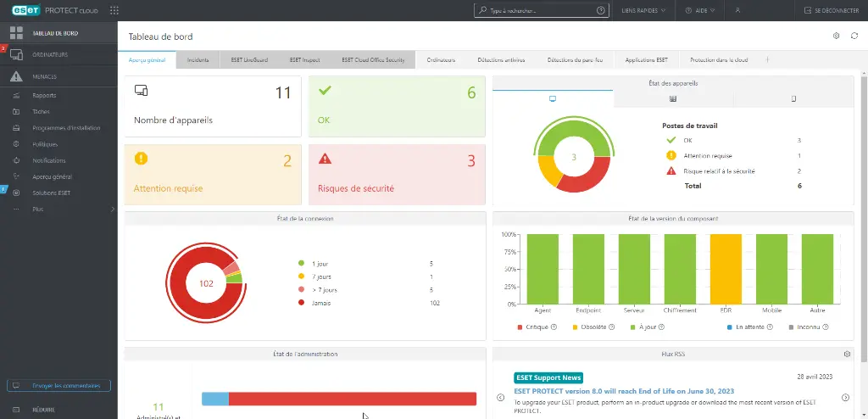
Task: Open the Attention requise tile
Action: 213,175
